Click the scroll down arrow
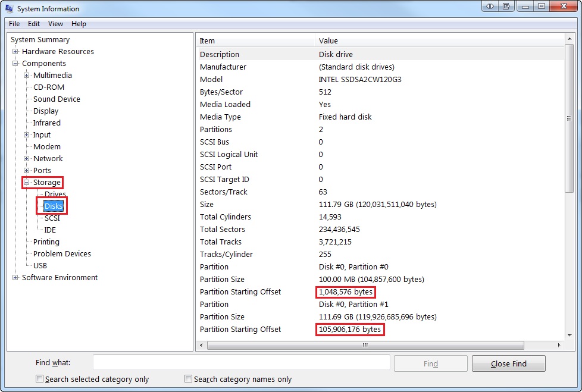The width and height of the screenshot is (582, 392). (569, 335)
